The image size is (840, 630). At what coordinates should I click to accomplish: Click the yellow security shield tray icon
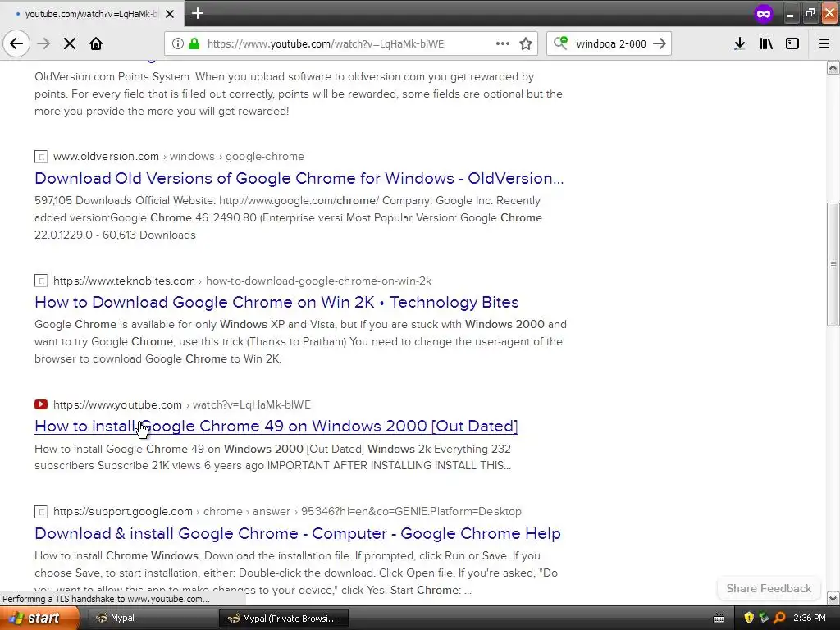[749, 618]
